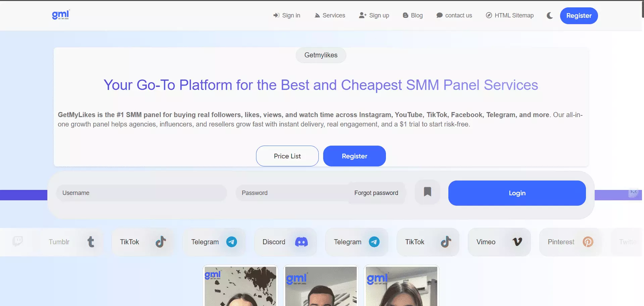Click the gml logo in header
The width and height of the screenshot is (644, 306).
pyautogui.click(x=61, y=15)
